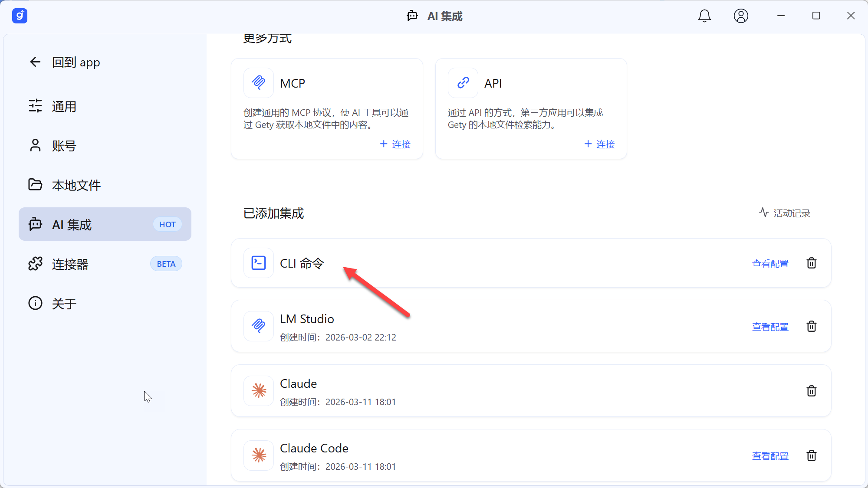
Task: Minimize the Gety window
Action: (781, 16)
